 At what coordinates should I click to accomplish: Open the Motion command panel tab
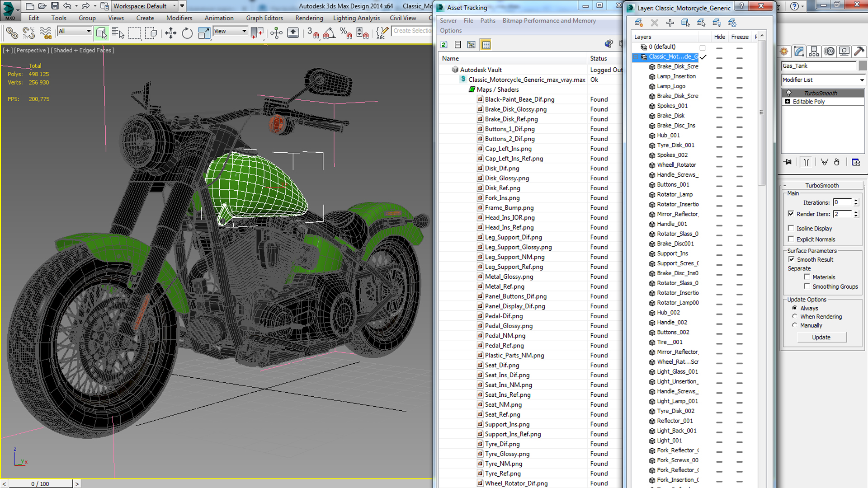(x=829, y=52)
